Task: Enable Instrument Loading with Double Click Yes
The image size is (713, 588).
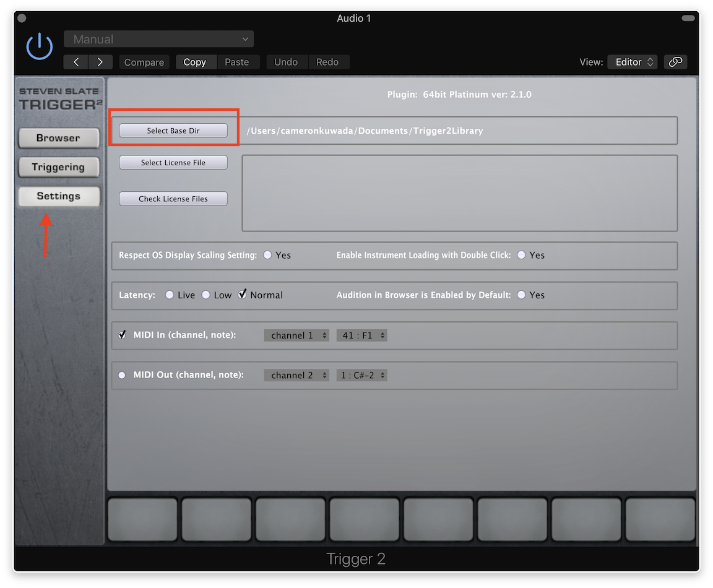Action: click(x=521, y=255)
